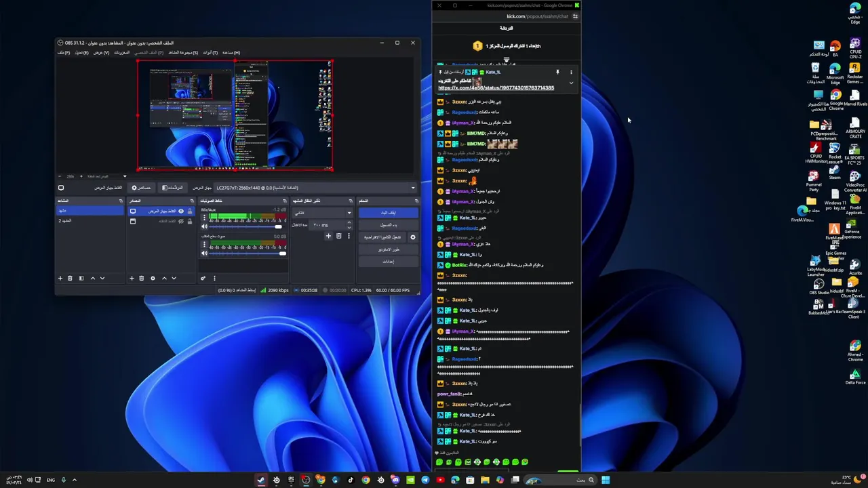Image resolution: width=868 pixels, height=488 pixels.
Task: Open ARMOURY CRATE desktop shortcut
Action: 855,127
